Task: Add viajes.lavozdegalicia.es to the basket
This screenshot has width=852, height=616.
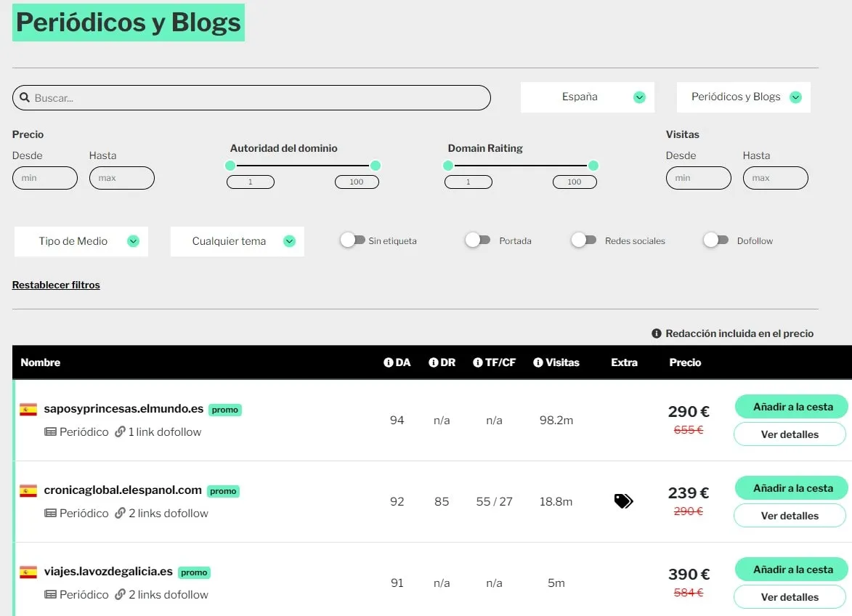Action: 791,570
